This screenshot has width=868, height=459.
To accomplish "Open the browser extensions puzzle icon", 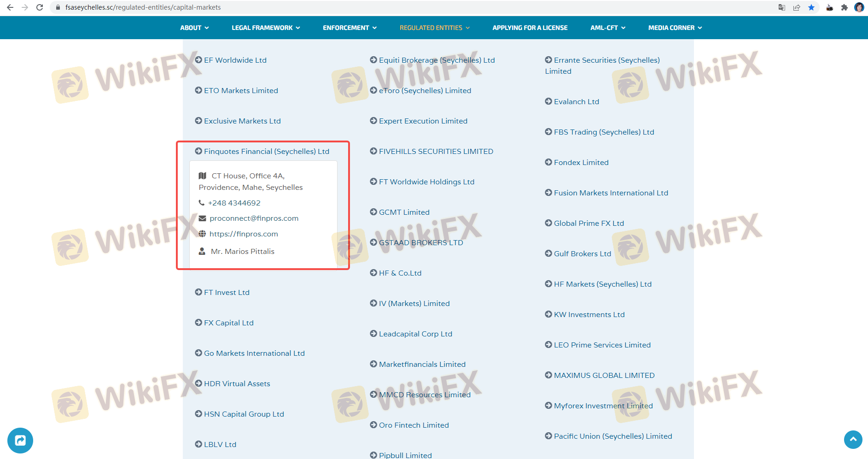I will pyautogui.click(x=844, y=7).
